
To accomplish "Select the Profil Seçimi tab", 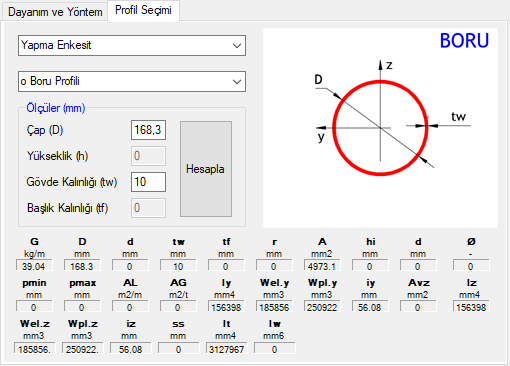I will pos(143,10).
